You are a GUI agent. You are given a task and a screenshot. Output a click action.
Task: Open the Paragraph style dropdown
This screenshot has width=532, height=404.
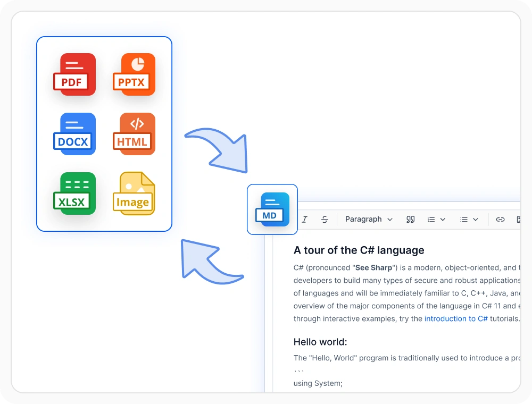[x=369, y=220]
